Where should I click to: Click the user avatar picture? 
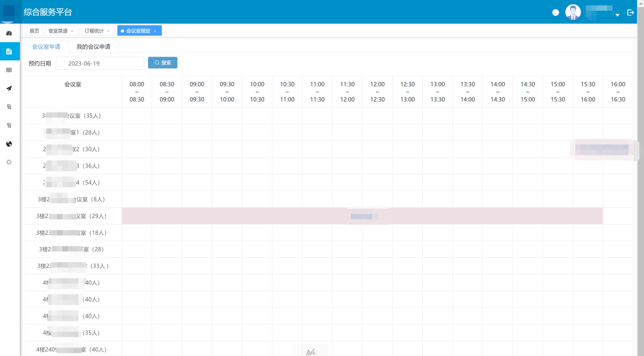[x=573, y=12]
